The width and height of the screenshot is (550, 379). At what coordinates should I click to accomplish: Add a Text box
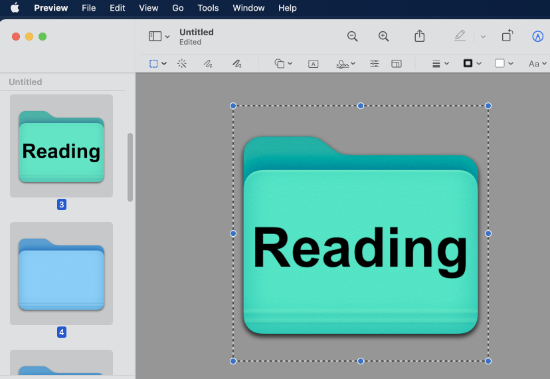tap(313, 64)
